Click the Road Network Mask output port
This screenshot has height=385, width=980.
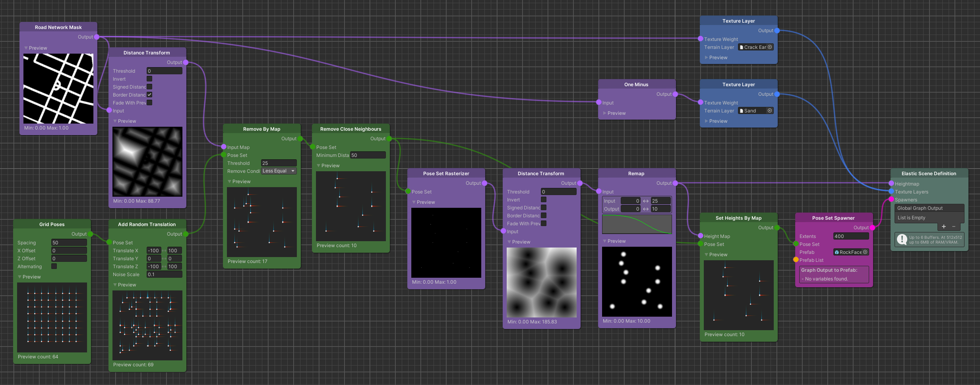[x=97, y=37]
